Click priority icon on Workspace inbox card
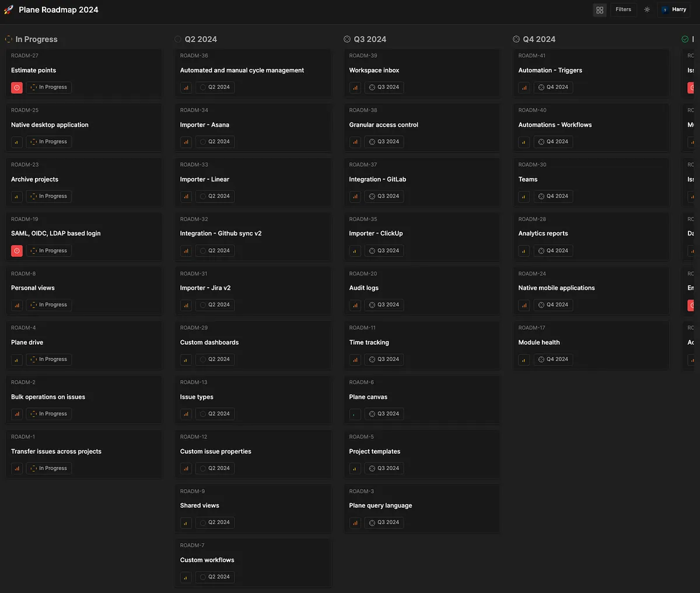This screenshot has height=593, width=700. [x=355, y=88]
